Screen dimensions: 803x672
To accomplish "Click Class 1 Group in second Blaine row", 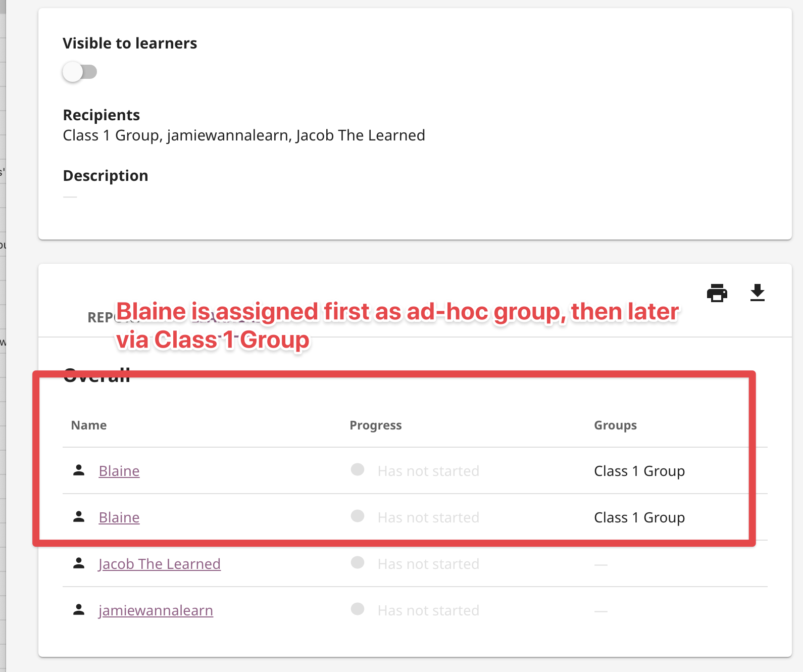I will click(639, 517).
